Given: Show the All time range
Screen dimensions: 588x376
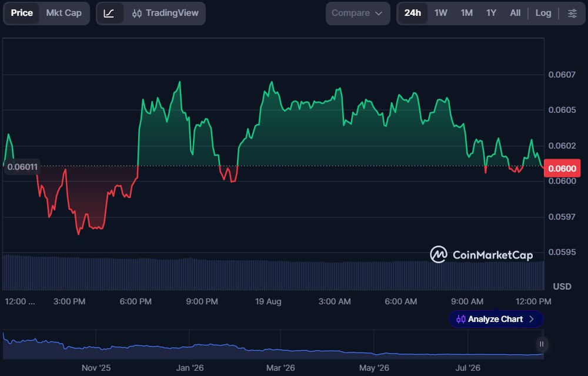Looking at the screenshot, I should tap(515, 13).
